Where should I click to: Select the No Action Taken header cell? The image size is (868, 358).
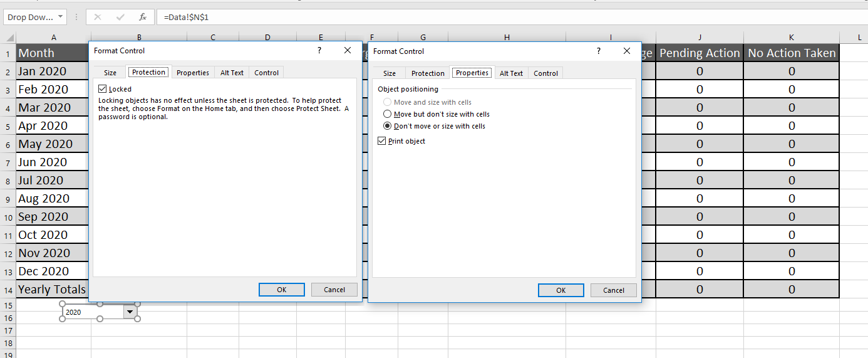792,53
